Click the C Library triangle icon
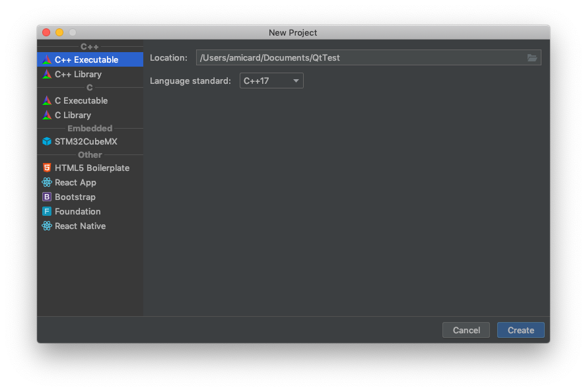Image resolution: width=587 pixels, height=392 pixels. (47, 115)
